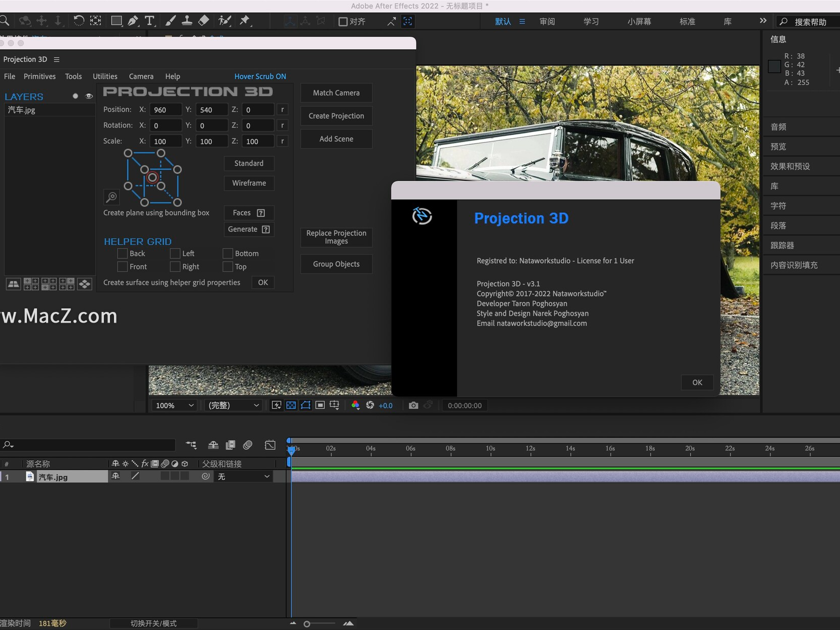Select the Type tool

(150, 21)
